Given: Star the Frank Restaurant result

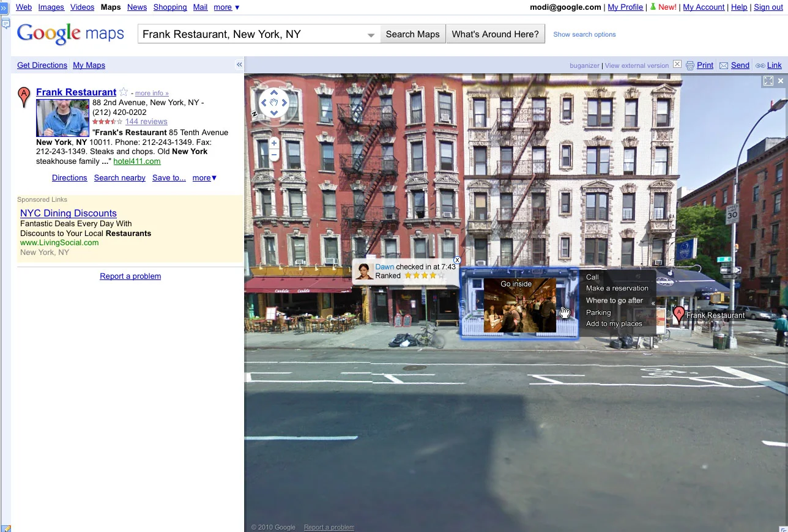Looking at the screenshot, I should point(124,92).
